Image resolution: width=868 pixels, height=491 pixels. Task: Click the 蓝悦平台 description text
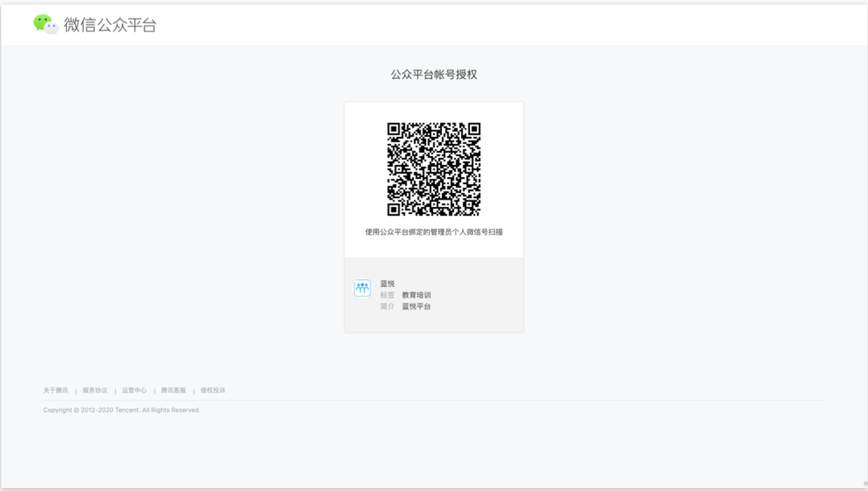click(416, 307)
